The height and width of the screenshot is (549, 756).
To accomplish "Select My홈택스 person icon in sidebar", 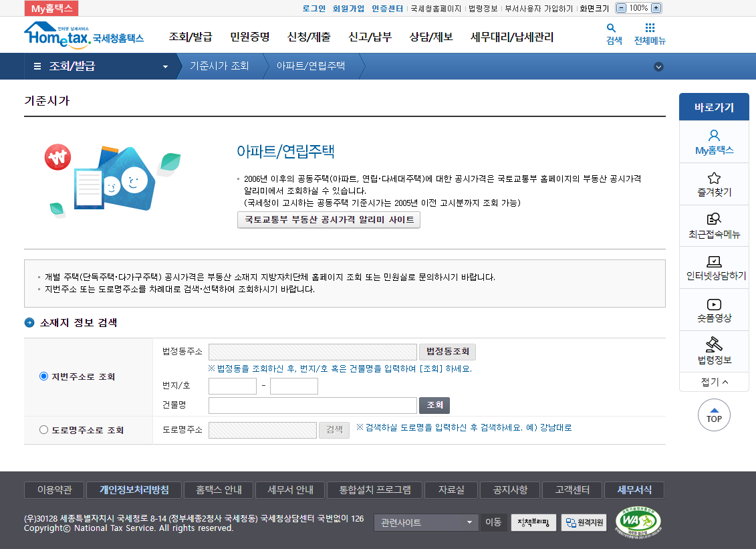I will click(714, 136).
